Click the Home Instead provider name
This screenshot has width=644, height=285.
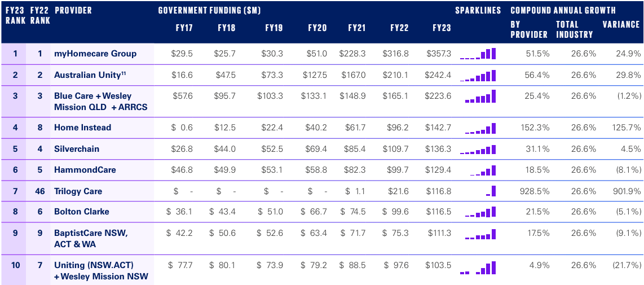tap(82, 128)
